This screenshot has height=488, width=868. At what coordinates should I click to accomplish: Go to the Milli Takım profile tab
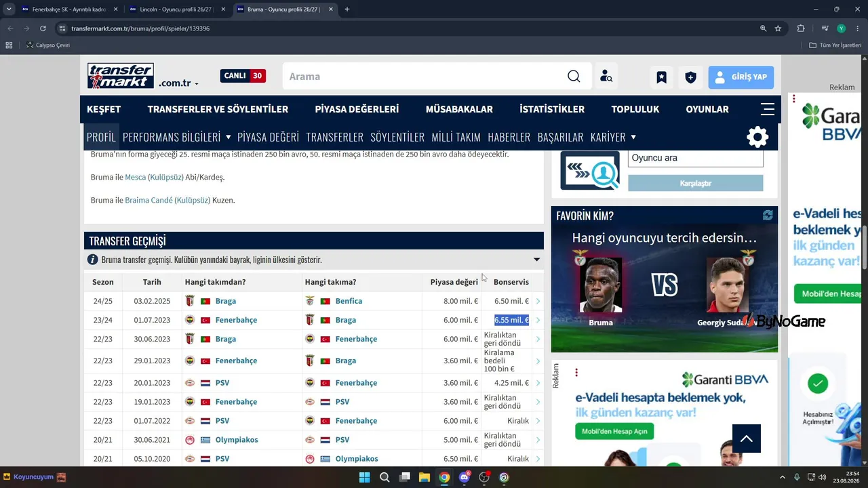click(456, 137)
